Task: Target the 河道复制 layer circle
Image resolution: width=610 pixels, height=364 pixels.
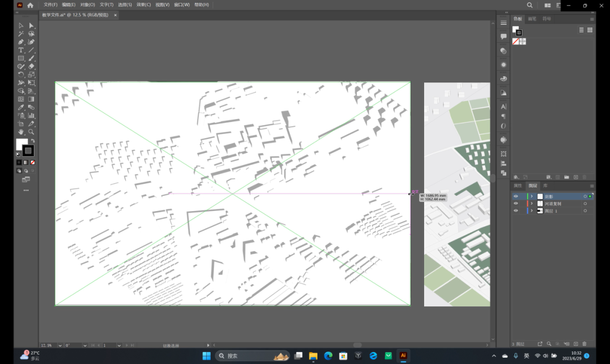Action: (585, 203)
